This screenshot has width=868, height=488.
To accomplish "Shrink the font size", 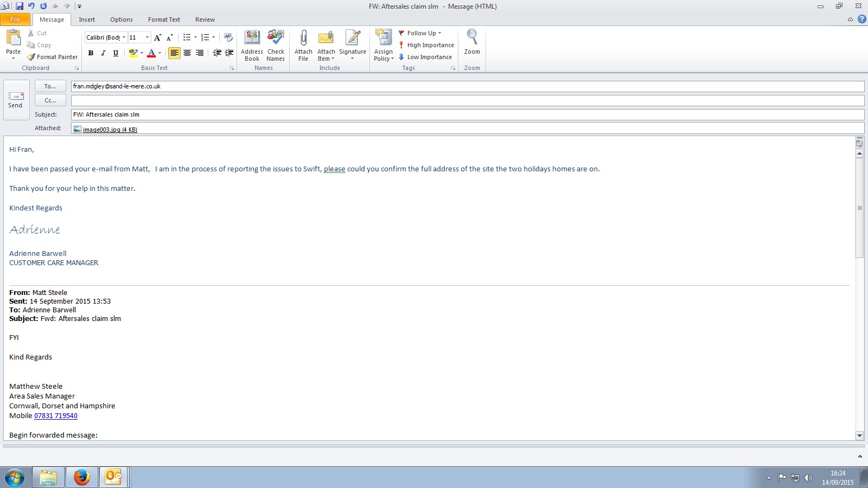I will [170, 37].
